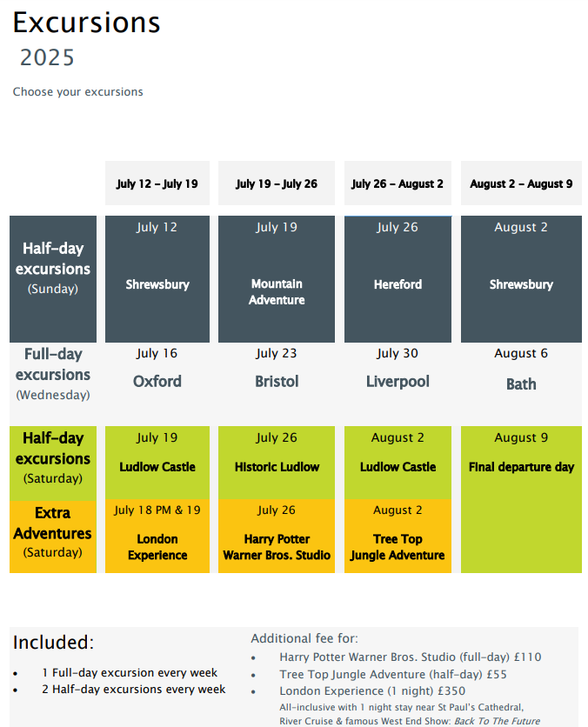Select the Historic Ludlow excursion cell
Viewport: 588px width, 727px height.
coord(277,463)
